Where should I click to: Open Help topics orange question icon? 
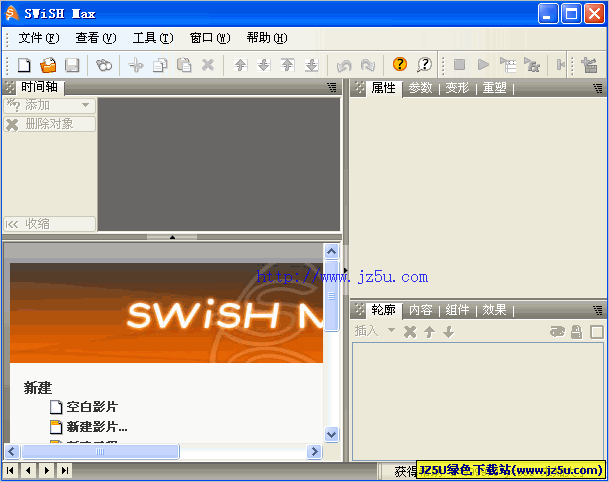point(400,64)
